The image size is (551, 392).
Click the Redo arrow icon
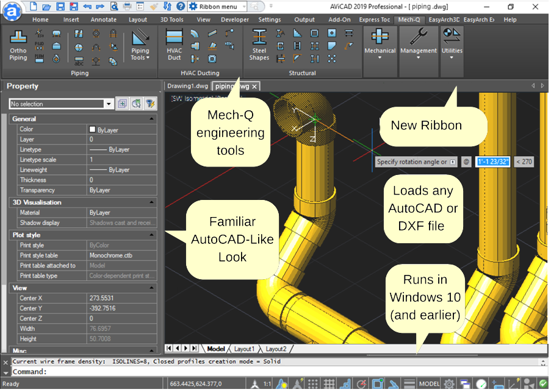pos(100,6)
